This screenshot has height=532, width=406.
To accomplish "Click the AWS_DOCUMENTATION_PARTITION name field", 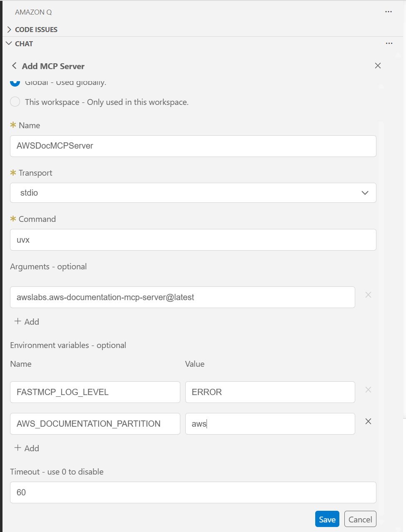I will [95, 424].
